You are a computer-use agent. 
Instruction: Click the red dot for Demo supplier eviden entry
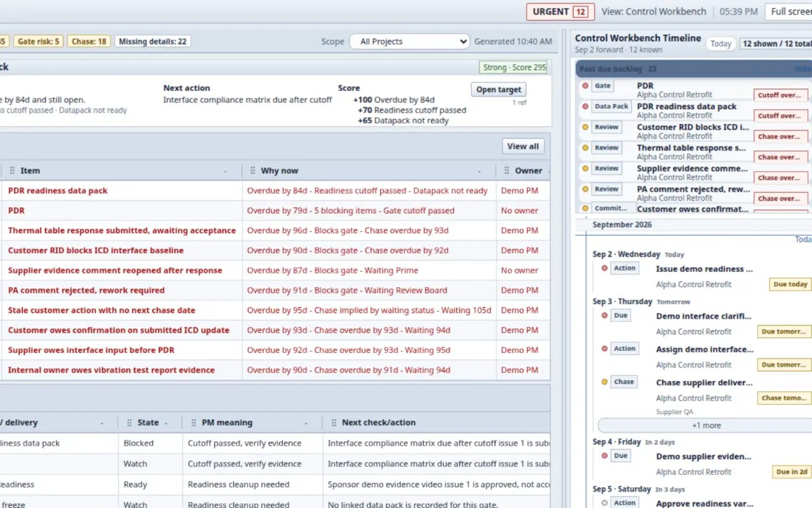[x=604, y=455]
